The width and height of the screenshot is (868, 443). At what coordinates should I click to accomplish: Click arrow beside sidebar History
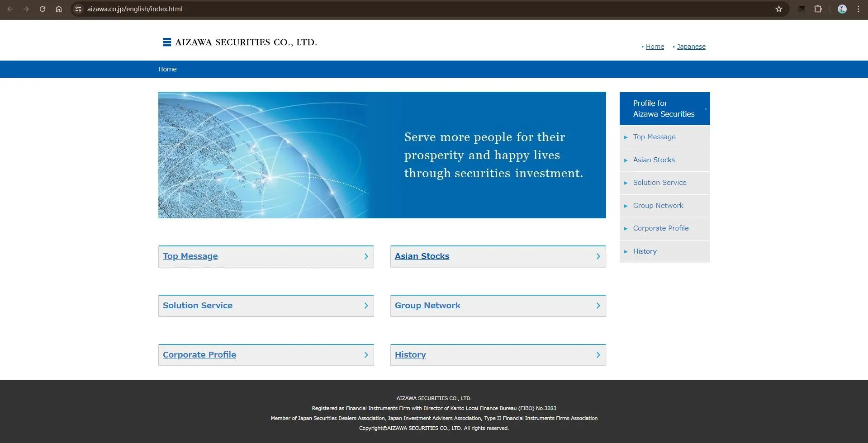tap(626, 252)
